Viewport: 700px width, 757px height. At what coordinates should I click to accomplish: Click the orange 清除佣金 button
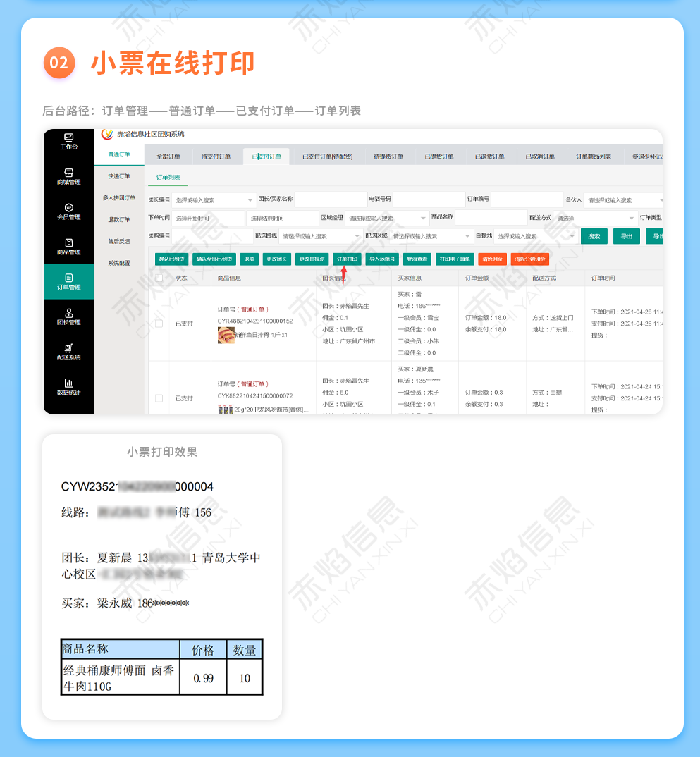[x=492, y=259]
